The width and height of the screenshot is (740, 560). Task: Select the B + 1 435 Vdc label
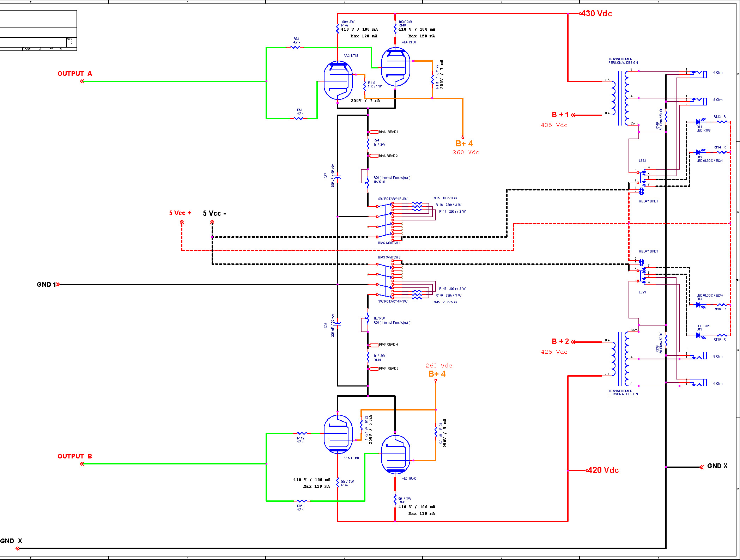click(560, 115)
